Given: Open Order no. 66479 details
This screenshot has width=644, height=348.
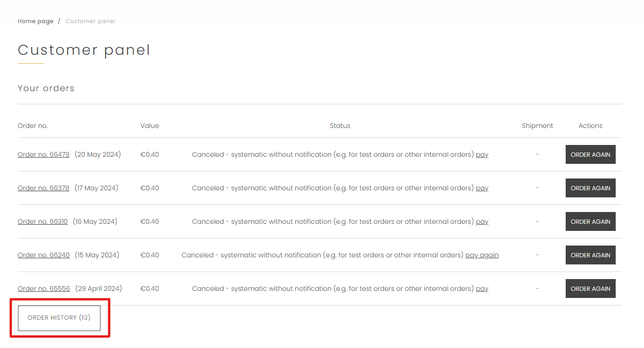Looking at the screenshot, I should pyautogui.click(x=43, y=154).
